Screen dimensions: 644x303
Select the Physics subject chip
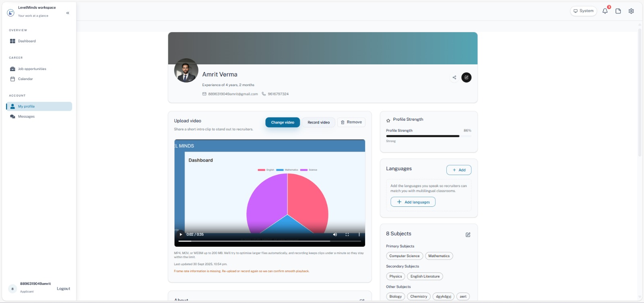[x=396, y=276]
